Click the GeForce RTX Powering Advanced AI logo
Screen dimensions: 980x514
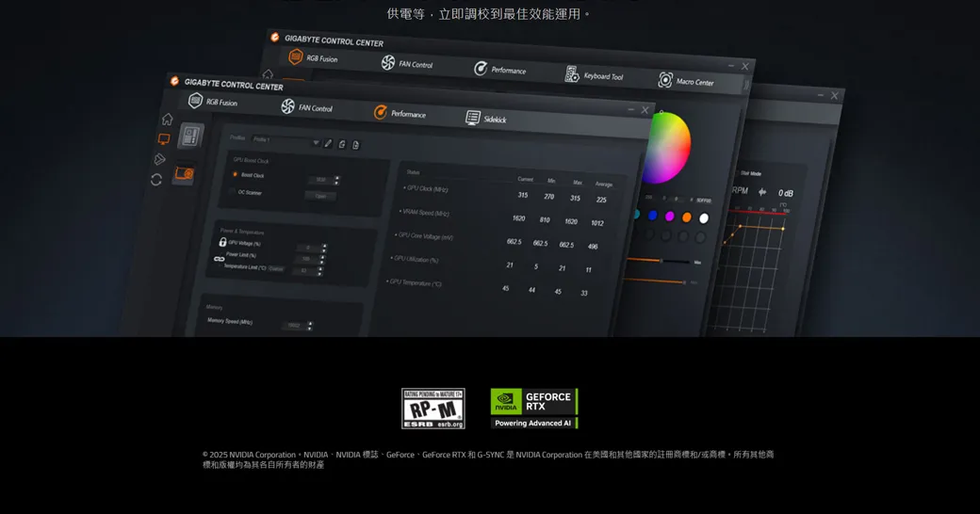533,409
